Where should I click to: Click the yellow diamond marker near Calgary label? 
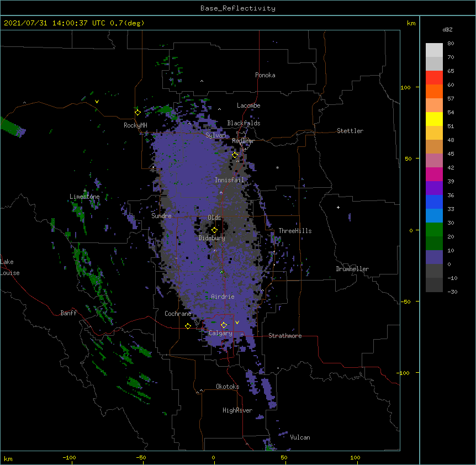[x=224, y=325]
